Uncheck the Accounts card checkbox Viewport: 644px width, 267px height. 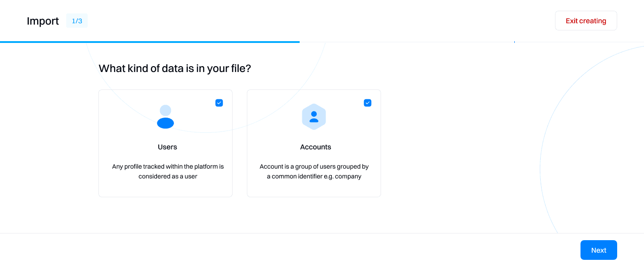click(x=368, y=103)
